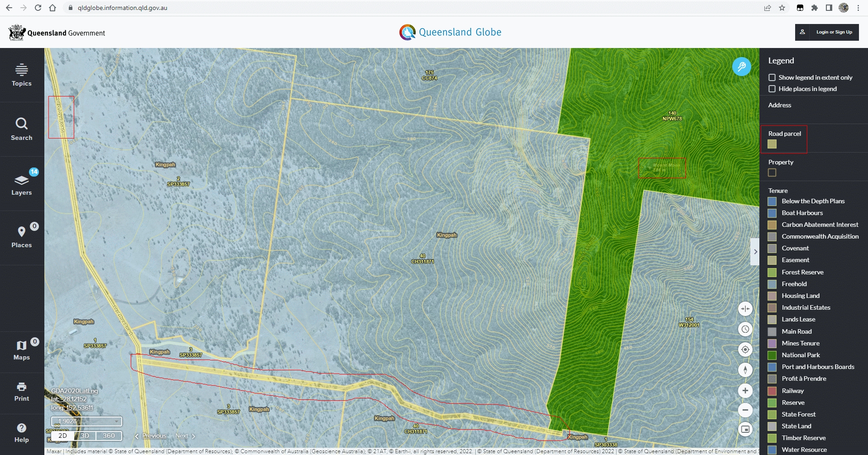868x455 pixels.
Task: Switch map to 2D view
Action: coord(63,436)
